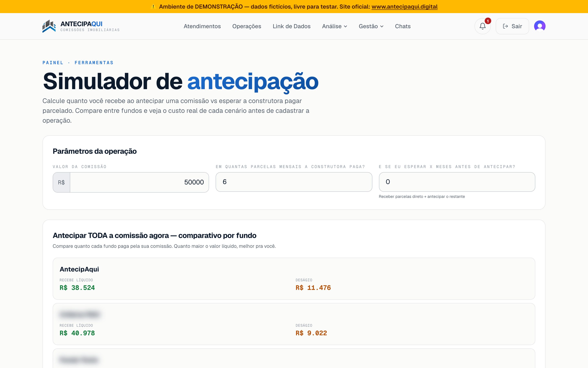Focus the esperar X meses input

point(457,182)
